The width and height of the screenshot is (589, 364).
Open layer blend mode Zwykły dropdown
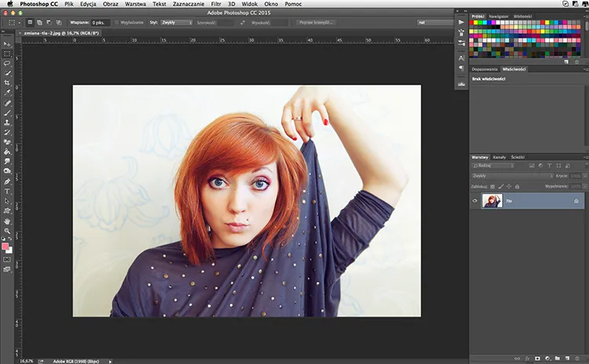[x=512, y=176]
